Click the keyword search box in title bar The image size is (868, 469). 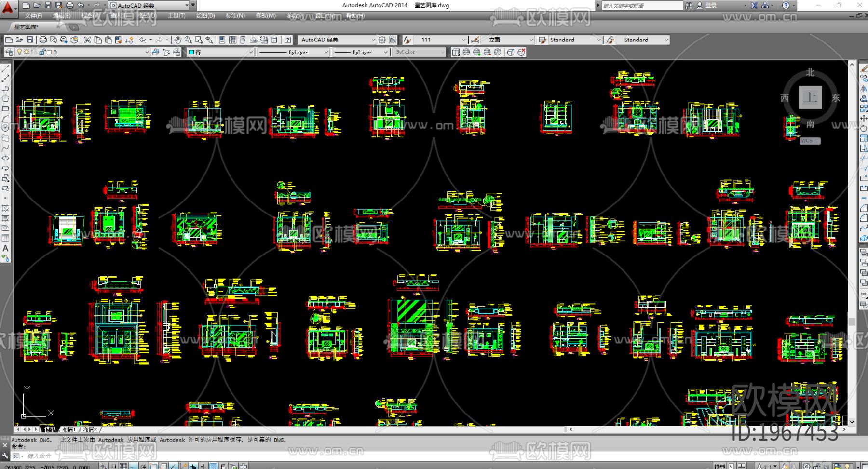click(x=642, y=5)
